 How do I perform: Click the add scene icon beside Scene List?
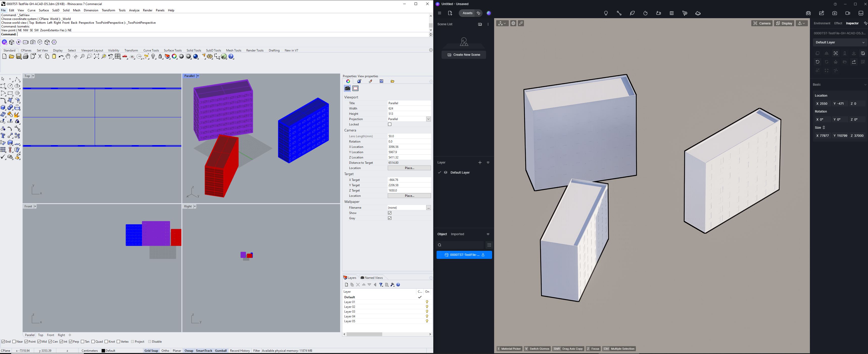pyautogui.click(x=480, y=24)
